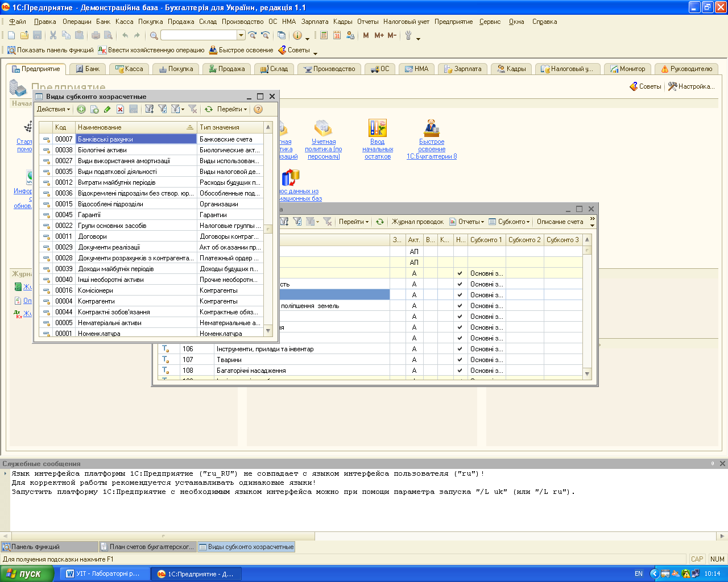Viewport: 728px width, 582px height.
Task: Click the subkonto list scrollbar up arrow
Action: [268, 127]
